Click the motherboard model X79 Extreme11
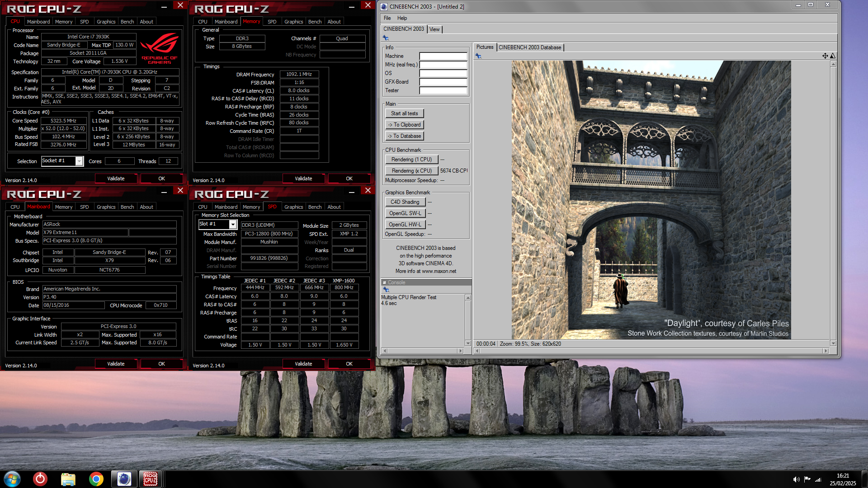The height and width of the screenshot is (488, 868). point(85,233)
